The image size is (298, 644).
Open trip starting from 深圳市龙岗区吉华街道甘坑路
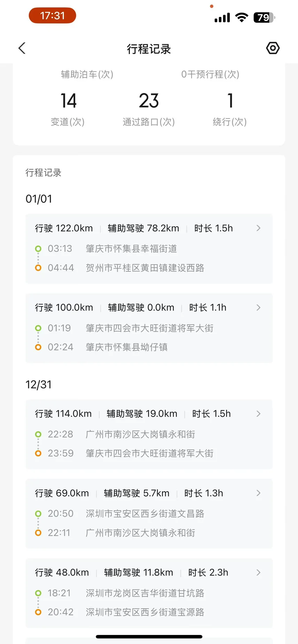145,593
